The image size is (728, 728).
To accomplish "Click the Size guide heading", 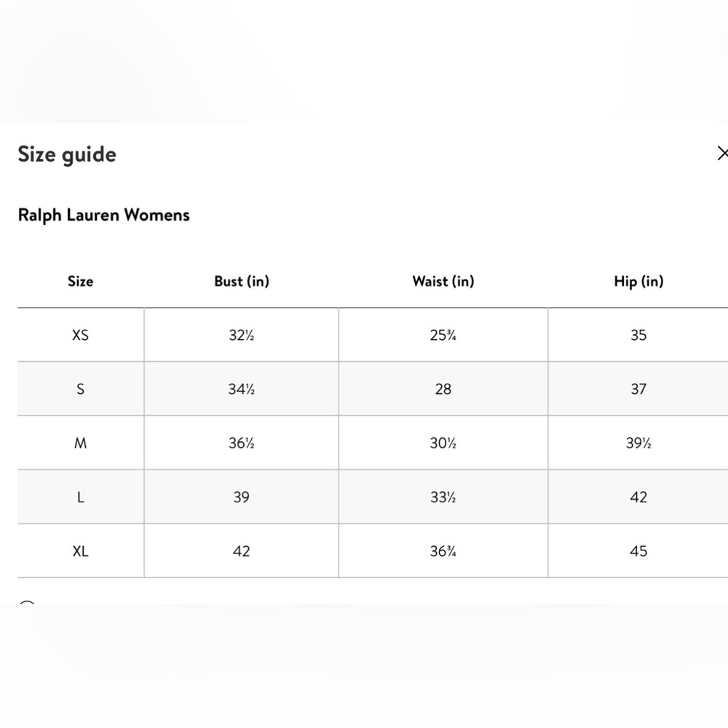I will [x=67, y=154].
